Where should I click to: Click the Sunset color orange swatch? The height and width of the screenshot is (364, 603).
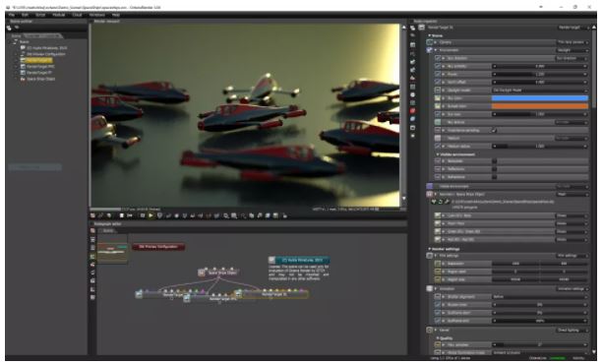click(540, 106)
